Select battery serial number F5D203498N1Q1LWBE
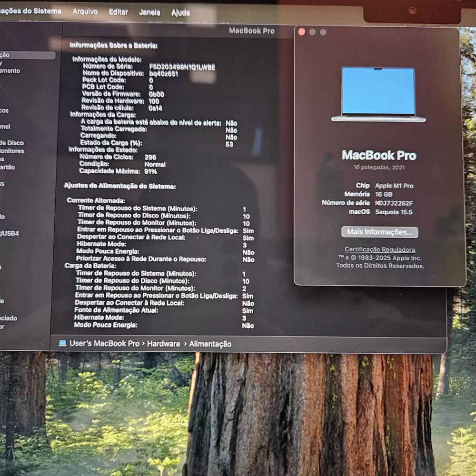This screenshot has height=476, width=476. 182,67
